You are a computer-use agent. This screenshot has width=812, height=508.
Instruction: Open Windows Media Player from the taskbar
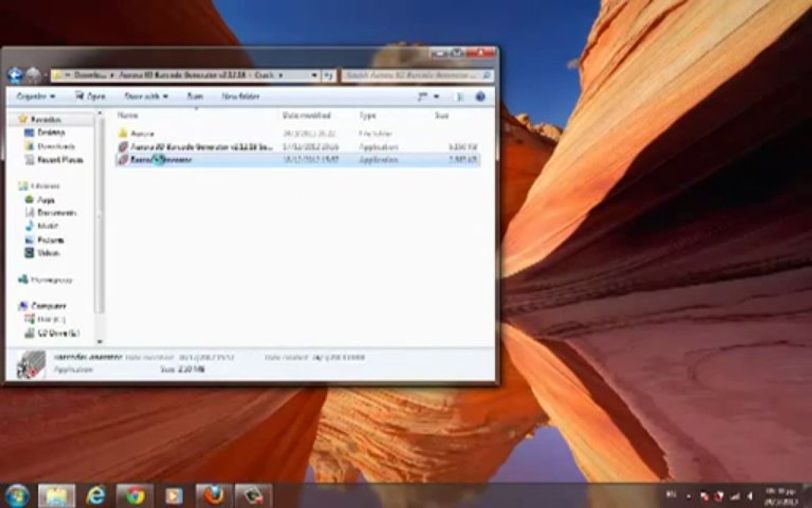[173, 496]
